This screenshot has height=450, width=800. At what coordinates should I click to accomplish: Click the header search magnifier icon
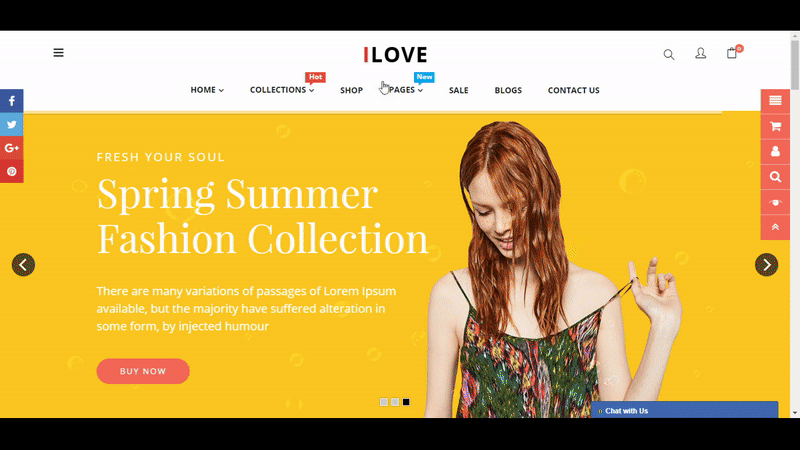tap(668, 54)
